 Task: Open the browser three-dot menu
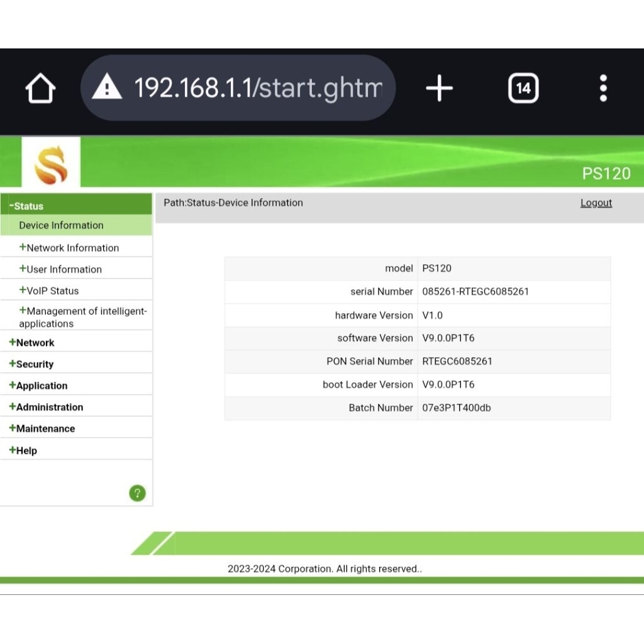[603, 88]
